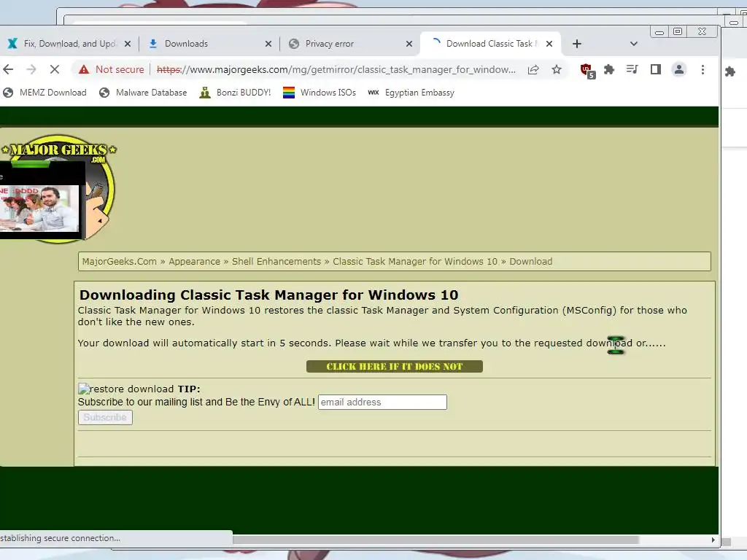Viewport: 747px width, 560px height.
Task: Go back to the previous page
Action: pos(8,69)
